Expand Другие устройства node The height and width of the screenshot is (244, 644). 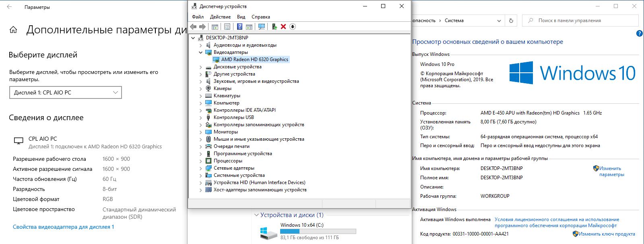click(x=201, y=74)
